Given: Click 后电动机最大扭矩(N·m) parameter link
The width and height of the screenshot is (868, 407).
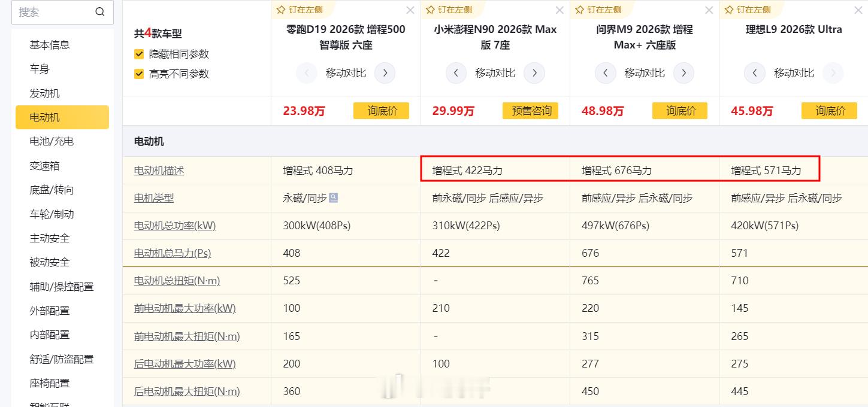Looking at the screenshot, I should coord(187,391).
